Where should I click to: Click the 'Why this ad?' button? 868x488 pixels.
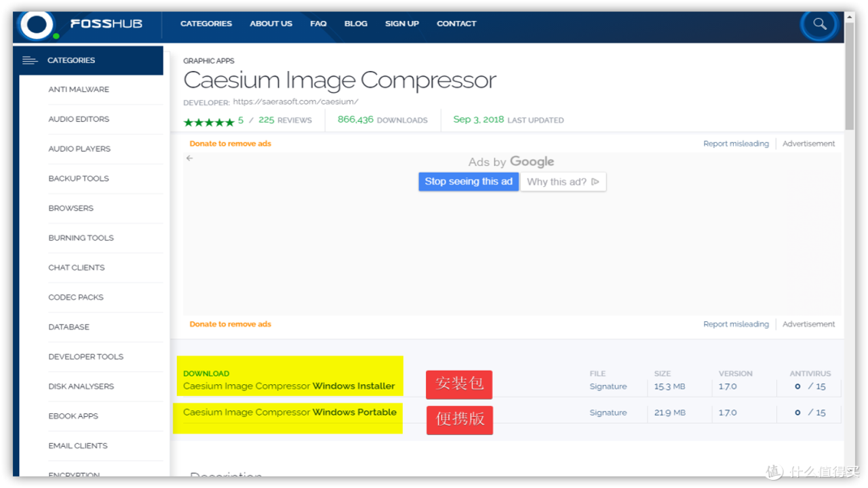(x=564, y=182)
